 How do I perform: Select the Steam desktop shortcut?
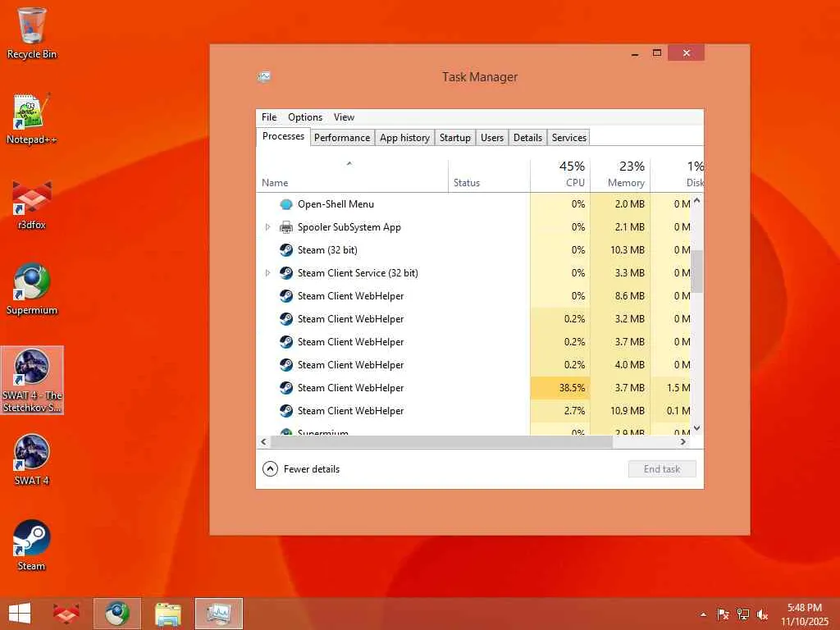pyautogui.click(x=32, y=546)
